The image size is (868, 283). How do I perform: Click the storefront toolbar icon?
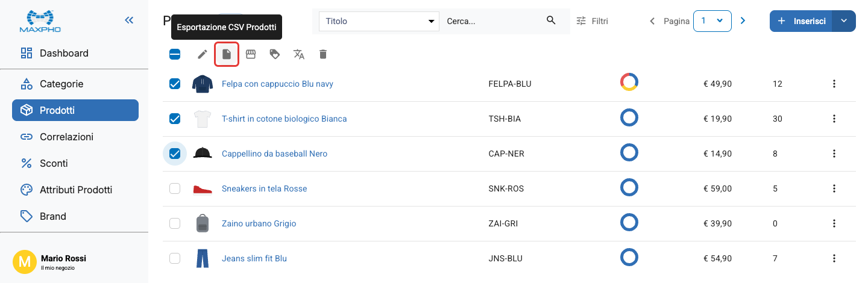(x=251, y=54)
